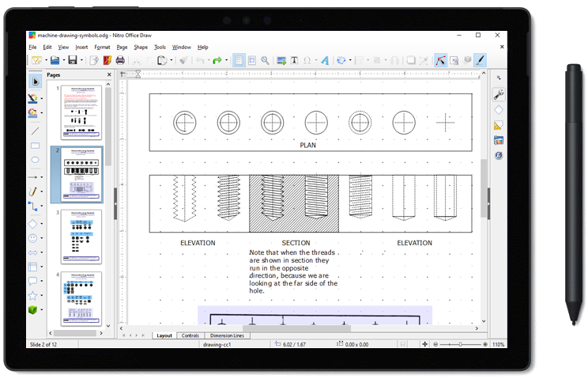
Task: Open the Edit menu
Action: (x=47, y=47)
